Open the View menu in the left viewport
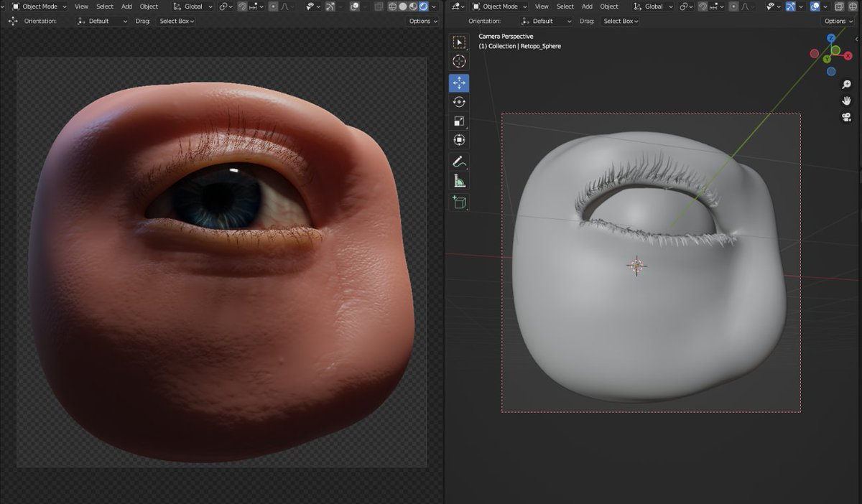 (81, 6)
